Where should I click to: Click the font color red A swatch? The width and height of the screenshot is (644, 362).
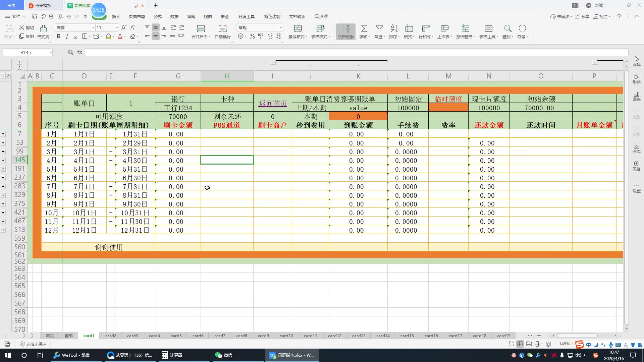coord(120,36)
